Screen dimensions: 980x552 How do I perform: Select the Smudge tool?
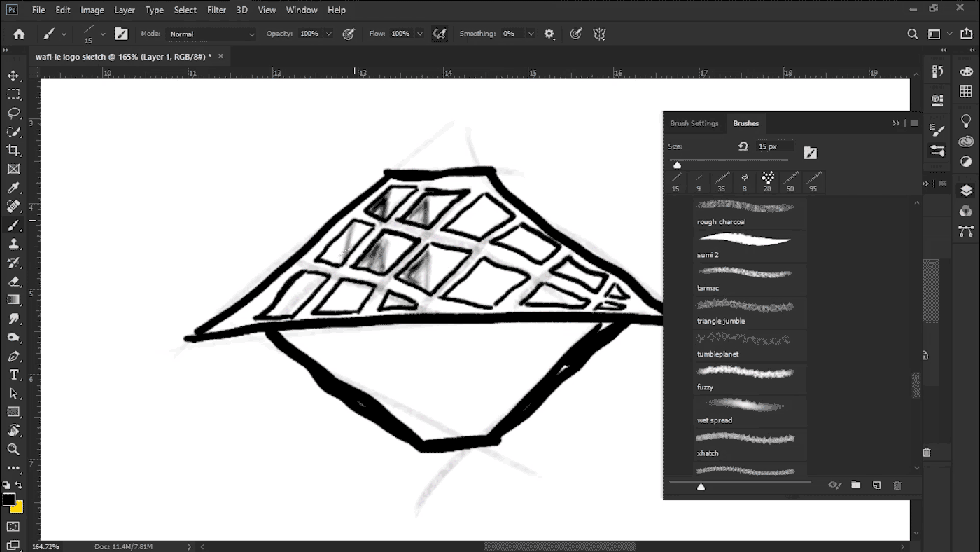(13, 319)
